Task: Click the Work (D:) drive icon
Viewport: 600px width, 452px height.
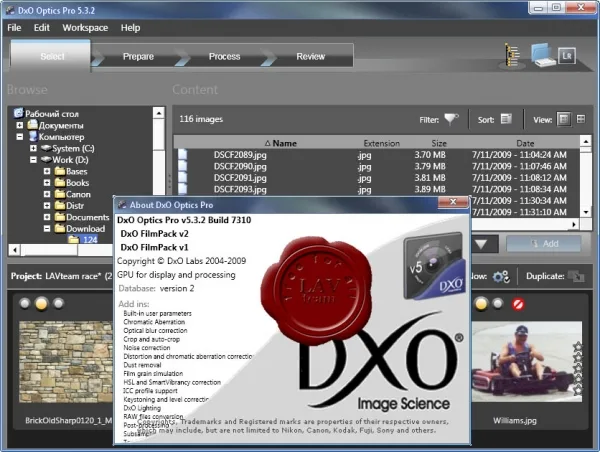Action: pos(46,159)
